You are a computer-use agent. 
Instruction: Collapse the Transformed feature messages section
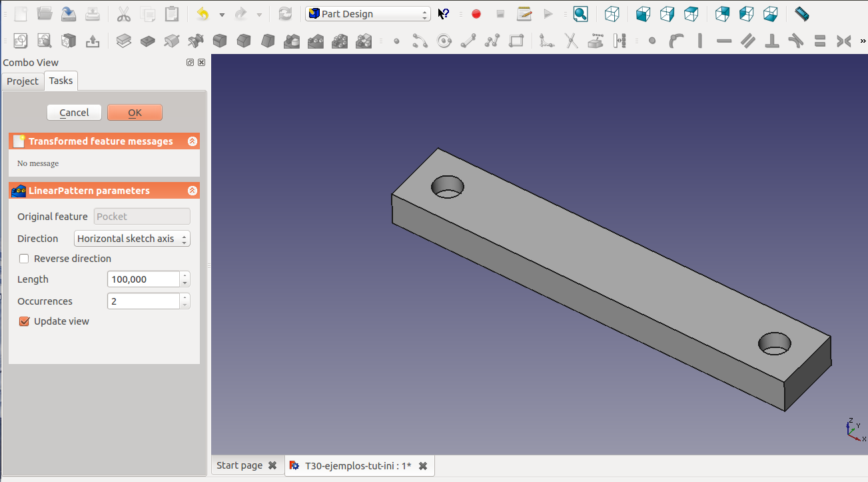click(193, 141)
